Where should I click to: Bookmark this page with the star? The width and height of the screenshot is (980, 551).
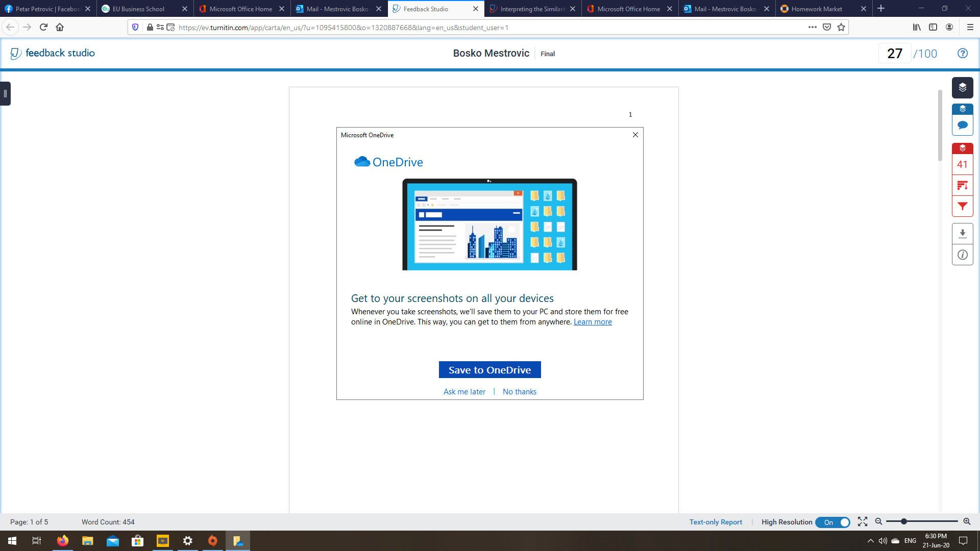coord(841,27)
